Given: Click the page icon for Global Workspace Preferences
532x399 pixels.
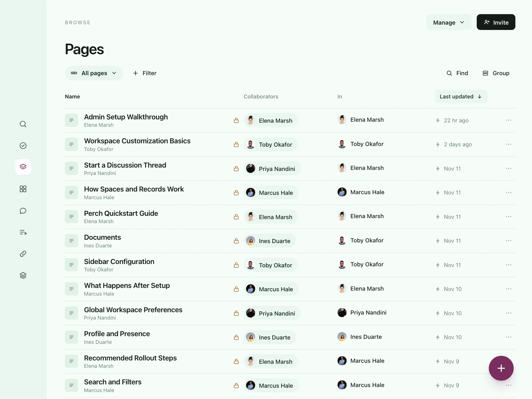Looking at the screenshot, I should tap(71, 313).
